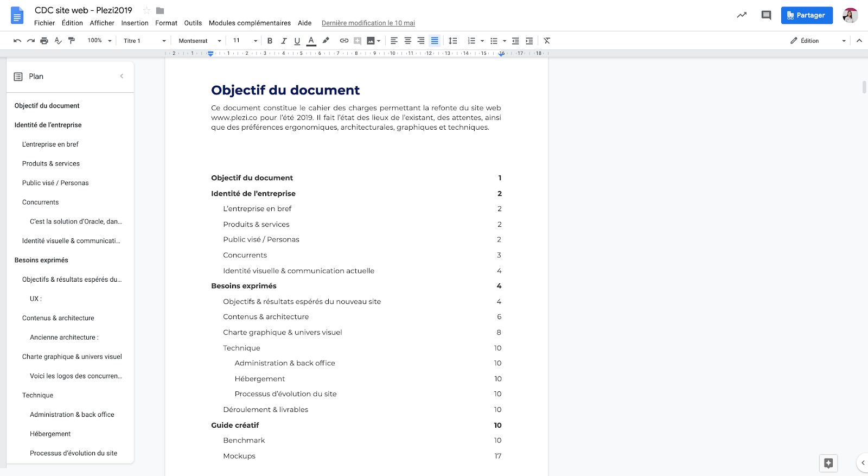
Task: Click the Explore button bottom right
Action: tap(828, 463)
